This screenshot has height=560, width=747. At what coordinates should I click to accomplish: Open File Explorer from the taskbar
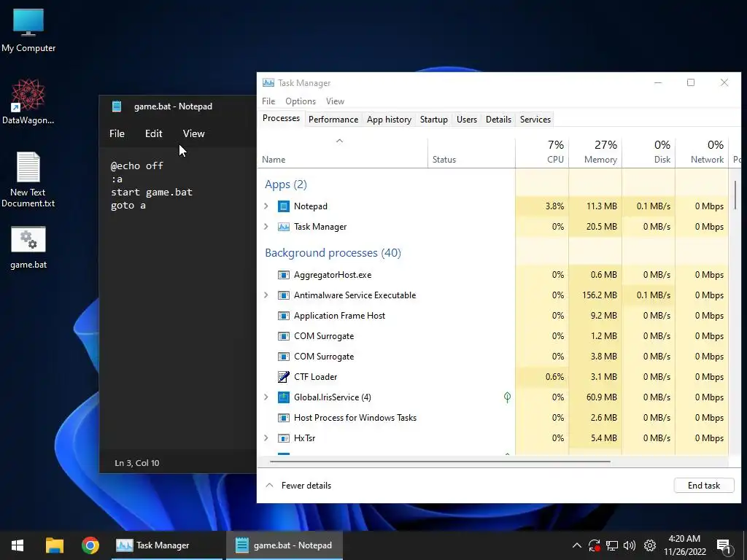pyautogui.click(x=54, y=545)
